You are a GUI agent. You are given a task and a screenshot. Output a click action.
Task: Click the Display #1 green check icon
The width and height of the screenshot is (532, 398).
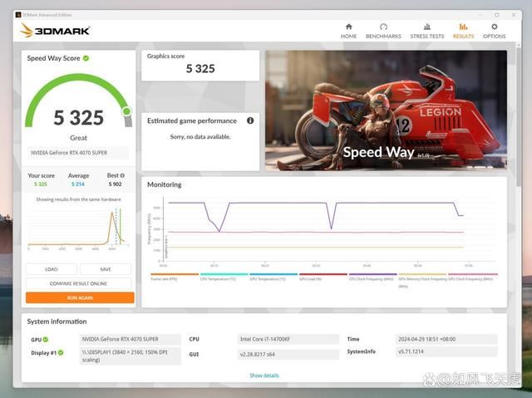click(x=61, y=352)
